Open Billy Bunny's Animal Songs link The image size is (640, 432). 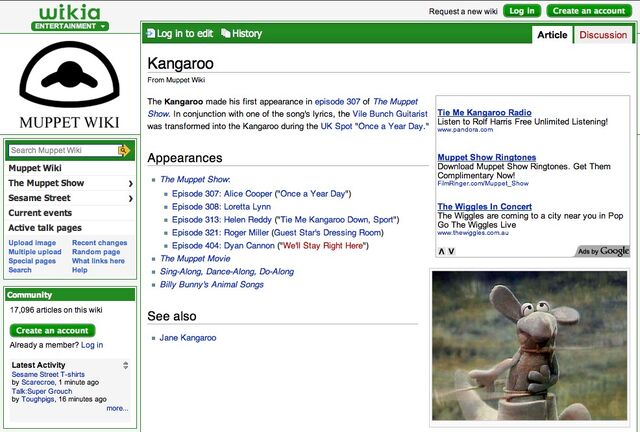(211, 285)
